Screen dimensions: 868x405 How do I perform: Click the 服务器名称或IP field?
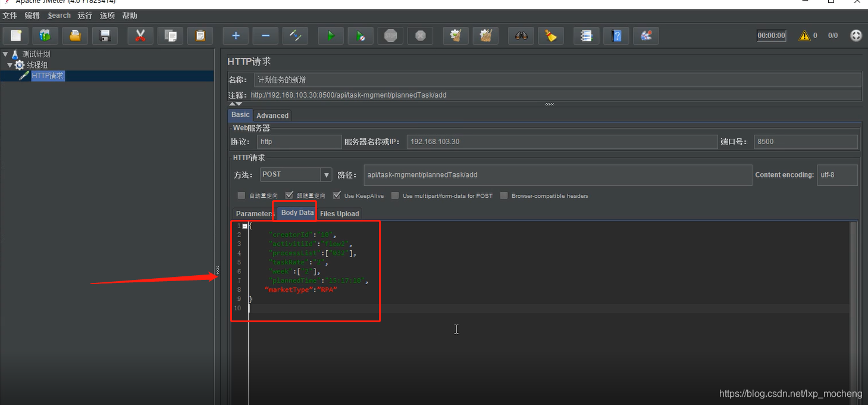pyautogui.click(x=562, y=142)
